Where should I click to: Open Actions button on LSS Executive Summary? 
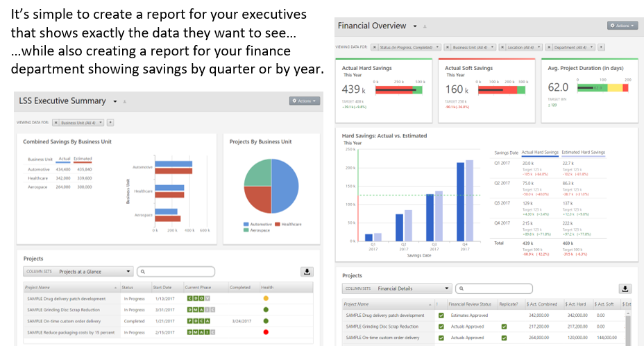pos(305,101)
